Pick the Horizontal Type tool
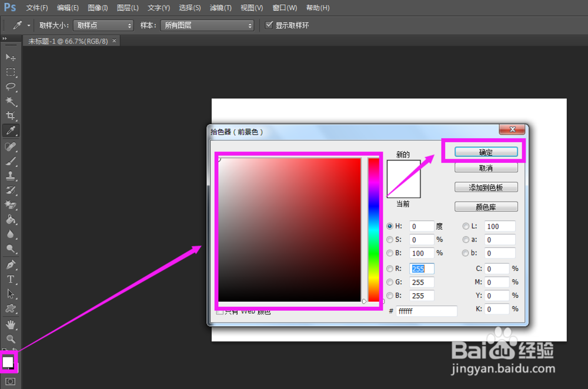Screen dimensions: 588x389 9,279
